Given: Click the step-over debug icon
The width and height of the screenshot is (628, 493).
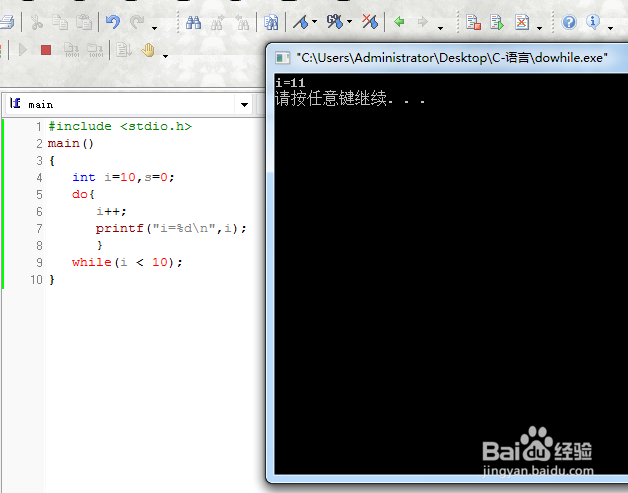Looking at the screenshot, I should pos(95,50).
